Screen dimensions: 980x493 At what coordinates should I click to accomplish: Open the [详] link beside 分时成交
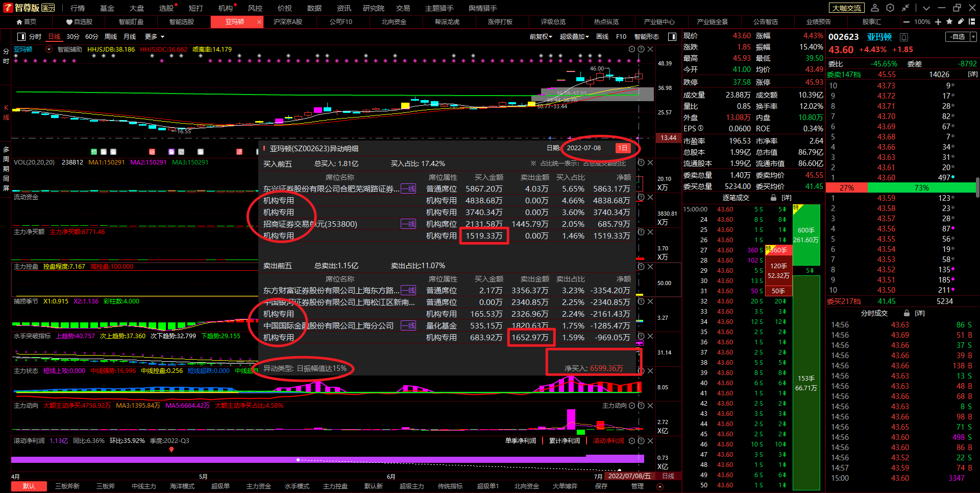tap(920, 313)
